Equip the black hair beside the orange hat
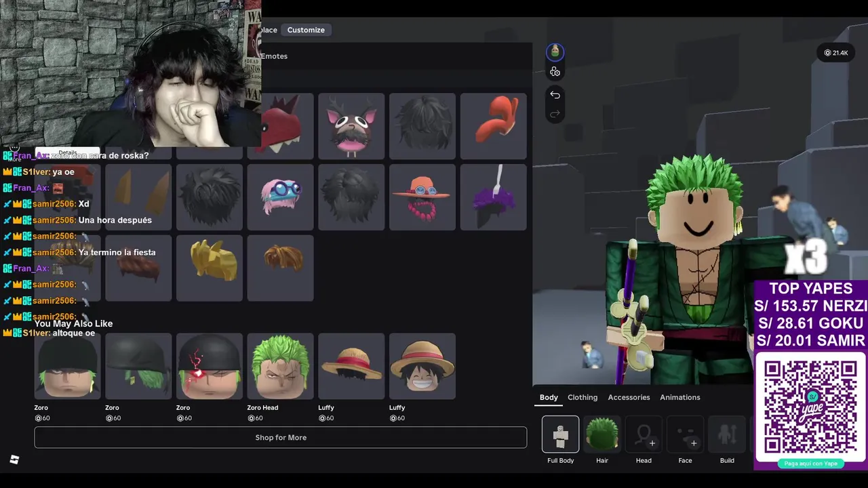This screenshot has height=488, width=868. 351,197
